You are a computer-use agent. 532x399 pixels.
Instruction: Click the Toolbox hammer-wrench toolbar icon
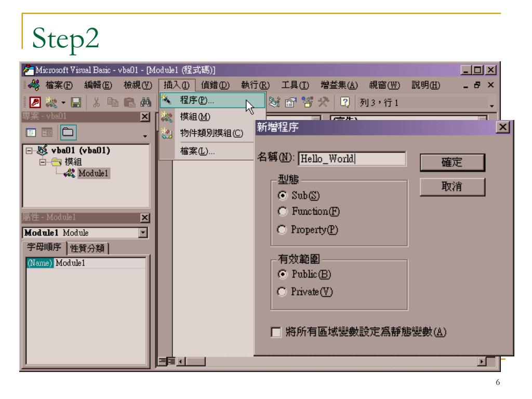point(324,102)
